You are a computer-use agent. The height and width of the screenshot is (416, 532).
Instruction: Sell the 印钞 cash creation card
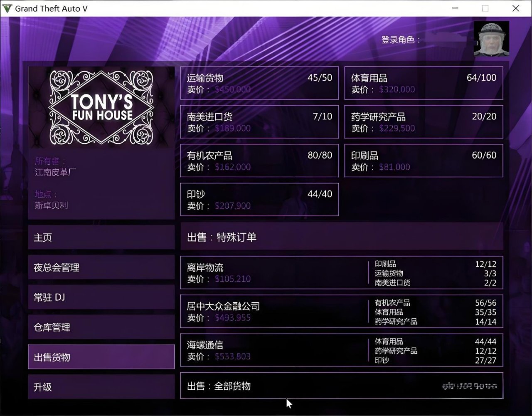pyautogui.click(x=259, y=199)
